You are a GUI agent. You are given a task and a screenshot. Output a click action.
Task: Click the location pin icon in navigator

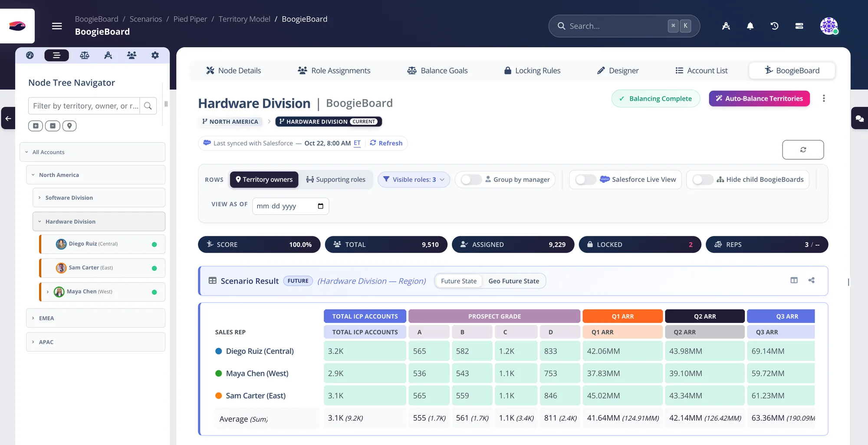69,126
